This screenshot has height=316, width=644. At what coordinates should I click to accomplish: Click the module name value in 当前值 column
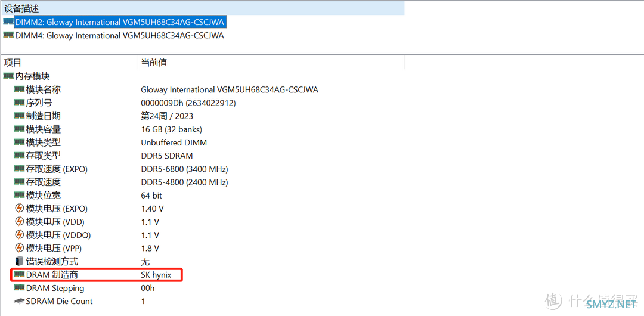(x=230, y=89)
